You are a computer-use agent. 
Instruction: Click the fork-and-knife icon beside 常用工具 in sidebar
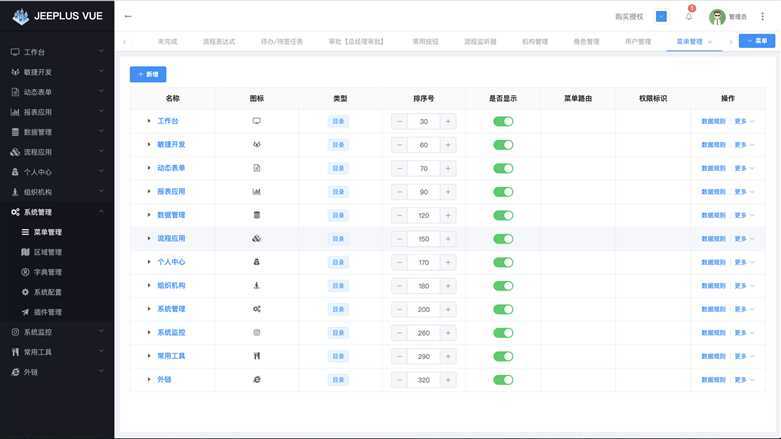click(15, 352)
